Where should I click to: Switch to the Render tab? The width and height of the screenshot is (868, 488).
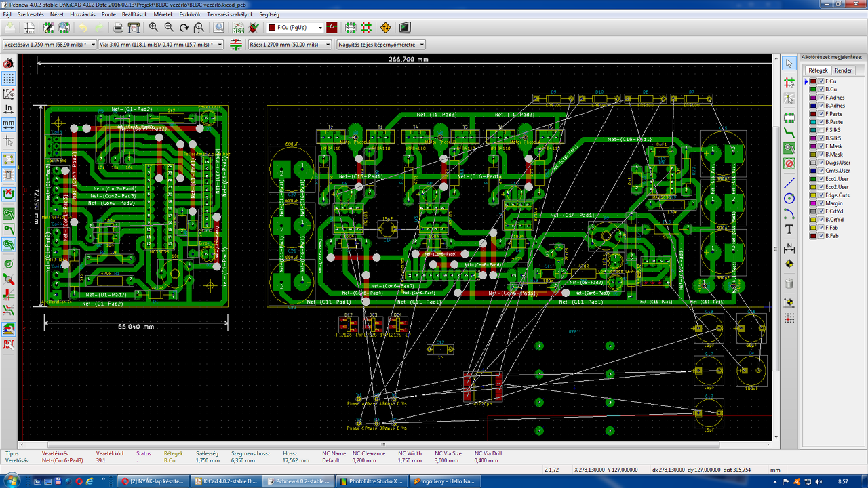(844, 70)
